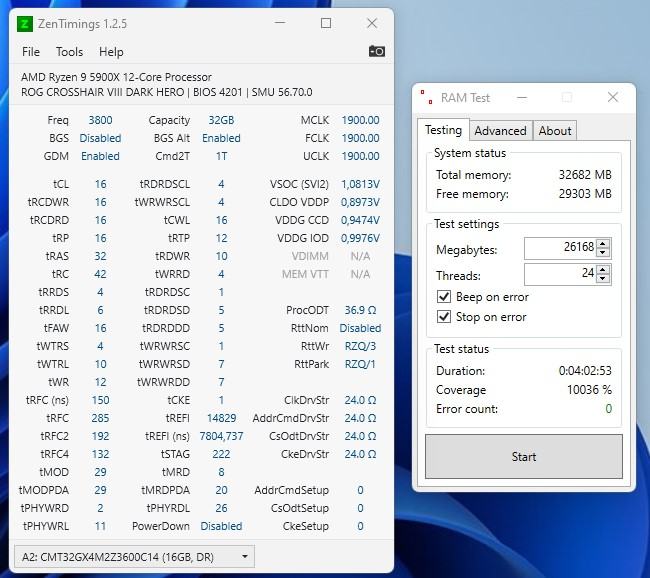The width and height of the screenshot is (650, 578).
Task: Click into the Megabytes input field
Action: click(560, 248)
